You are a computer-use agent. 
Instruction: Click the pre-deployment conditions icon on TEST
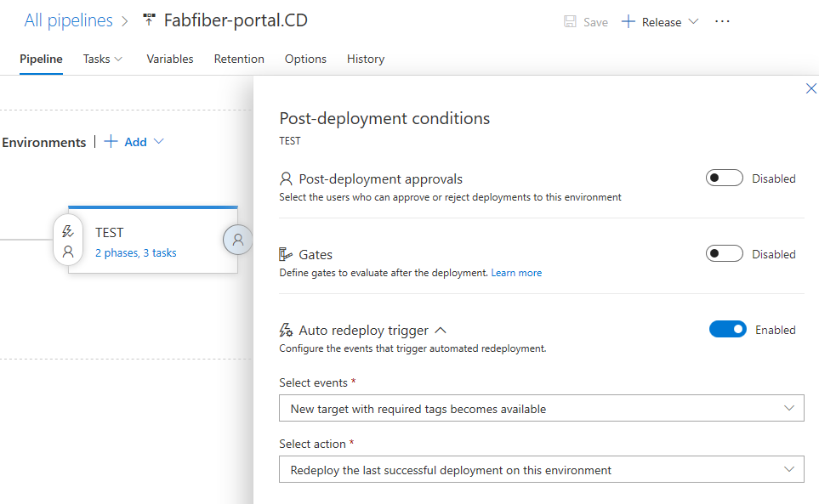pos(68,241)
